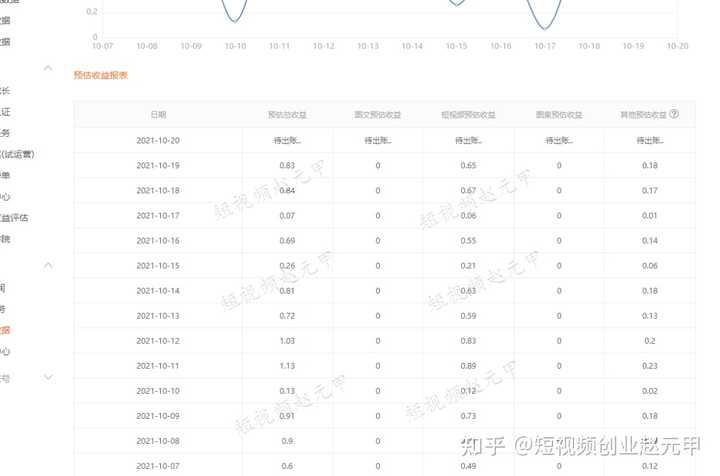Click the 日期 column header

coord(158,114)
